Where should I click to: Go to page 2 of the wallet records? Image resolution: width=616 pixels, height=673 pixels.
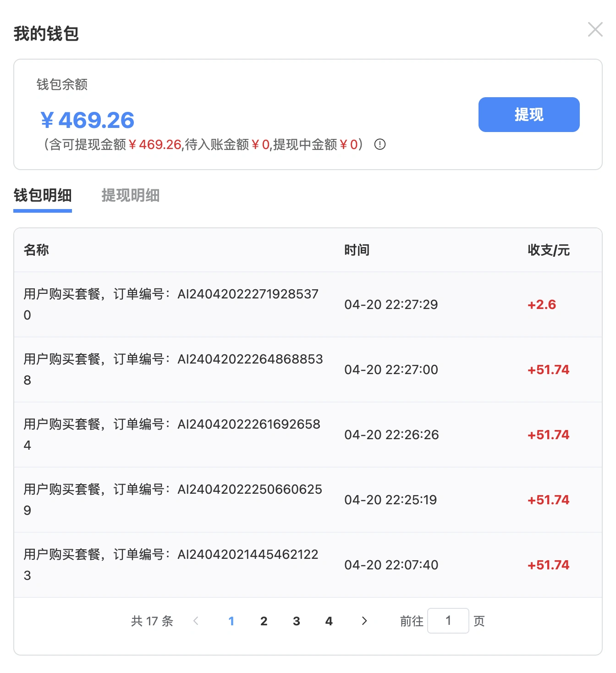[264, 621]
